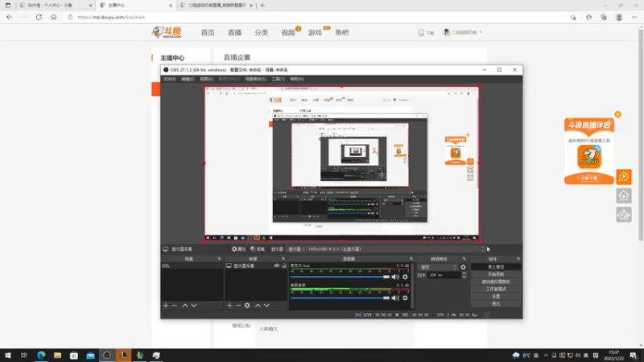Open OBS 帮助(H) menu
Viewport: 644px width, 362px height.
[x=297, y=79]
